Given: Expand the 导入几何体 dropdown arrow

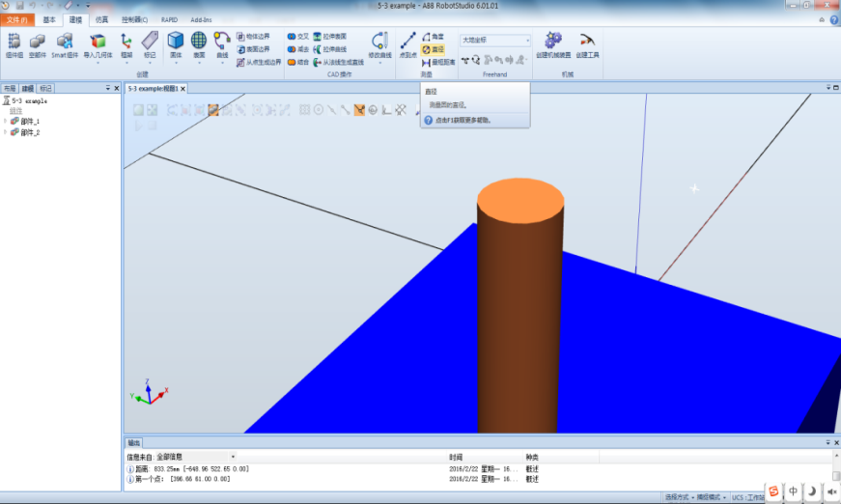Looking at the screenshot, I should [98, 63].
